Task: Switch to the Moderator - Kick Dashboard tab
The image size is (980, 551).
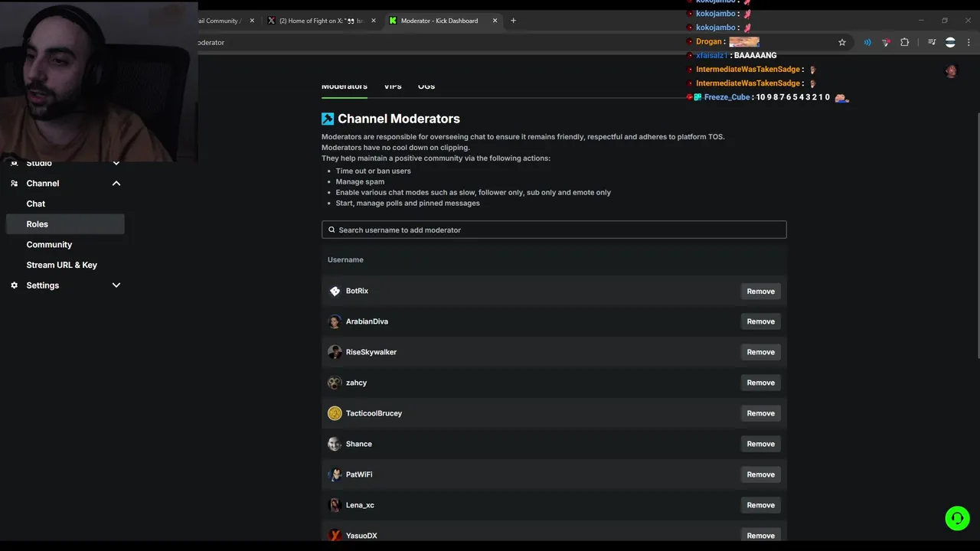Action: 444,21
